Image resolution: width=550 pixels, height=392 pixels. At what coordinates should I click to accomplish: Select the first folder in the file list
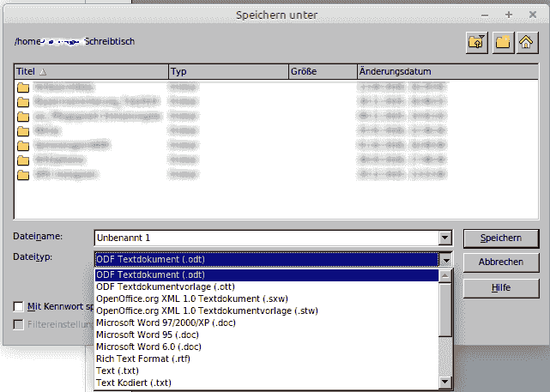(23, 87)
